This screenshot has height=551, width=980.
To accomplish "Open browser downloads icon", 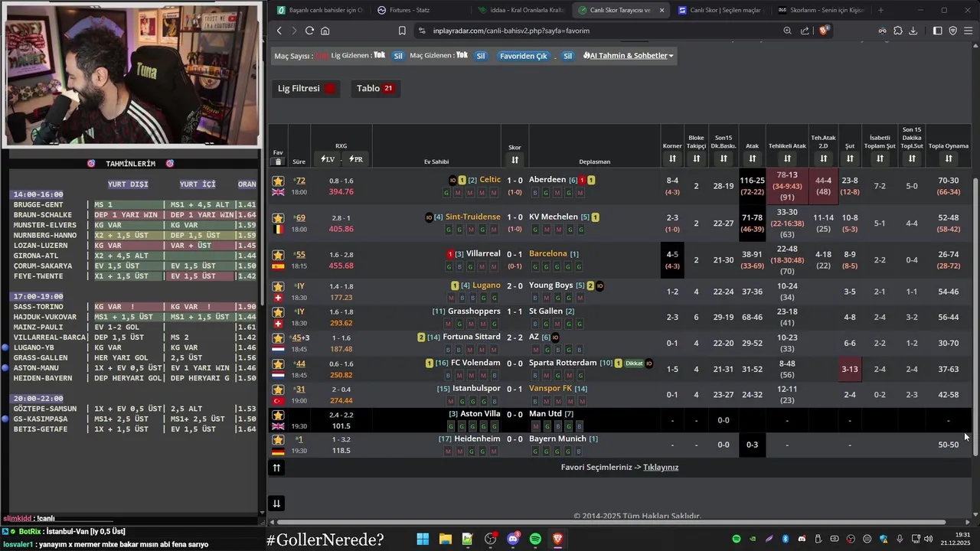I will (913, 31).
